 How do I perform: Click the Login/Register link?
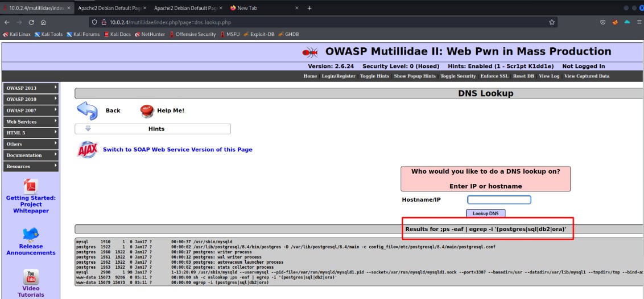(338, 76)
